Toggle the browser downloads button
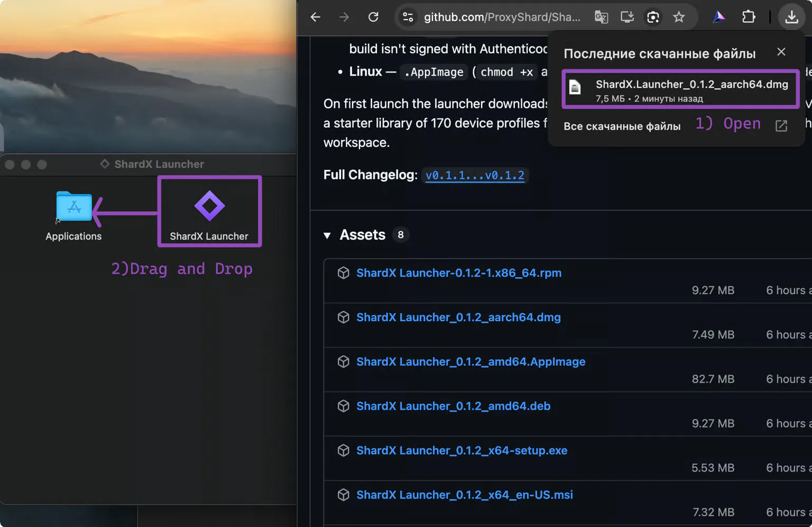The image size is (812, 527). pyautogui.click(x=791, y=17)
